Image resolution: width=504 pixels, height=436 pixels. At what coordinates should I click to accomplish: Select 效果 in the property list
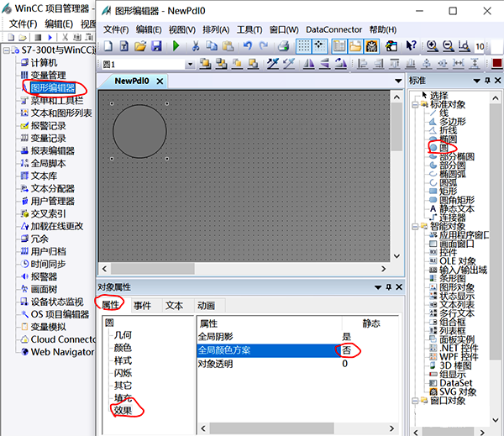click(123, 411)
